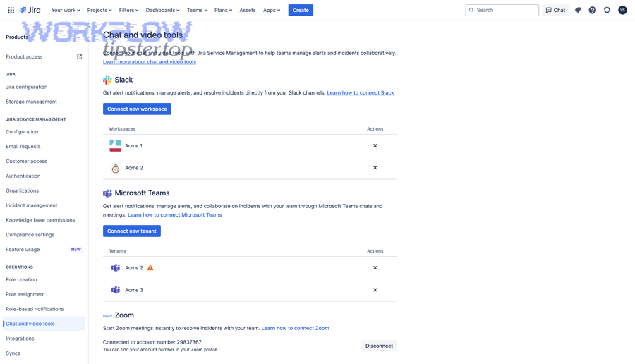
Task: Click the Search field
Action: (x=502, y=10)
